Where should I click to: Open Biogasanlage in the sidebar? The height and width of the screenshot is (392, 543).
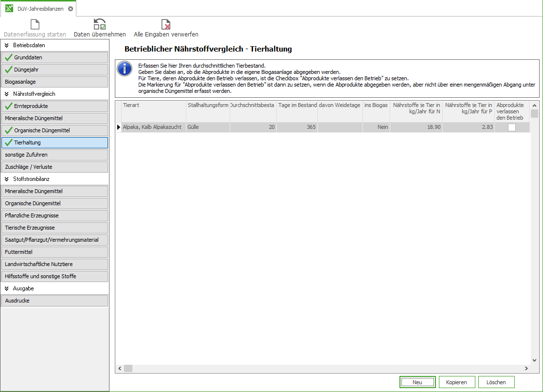(54, 82)
